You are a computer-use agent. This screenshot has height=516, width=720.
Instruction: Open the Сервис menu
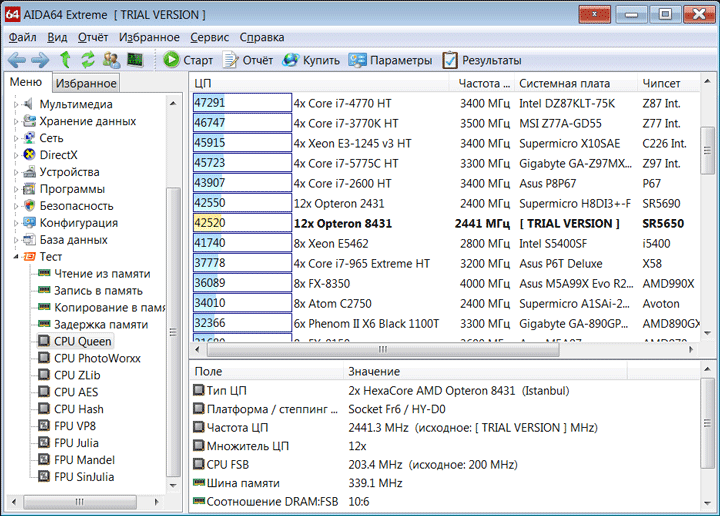click(209, 37)
